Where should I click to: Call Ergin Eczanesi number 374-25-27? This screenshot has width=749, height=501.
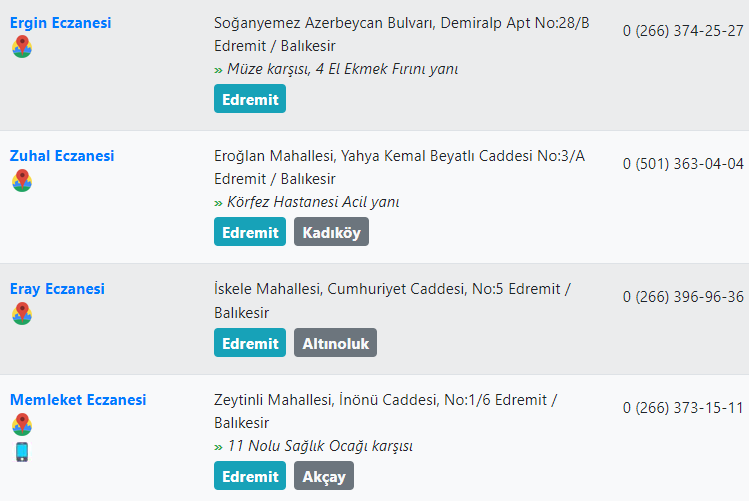[x=683, y=31]
